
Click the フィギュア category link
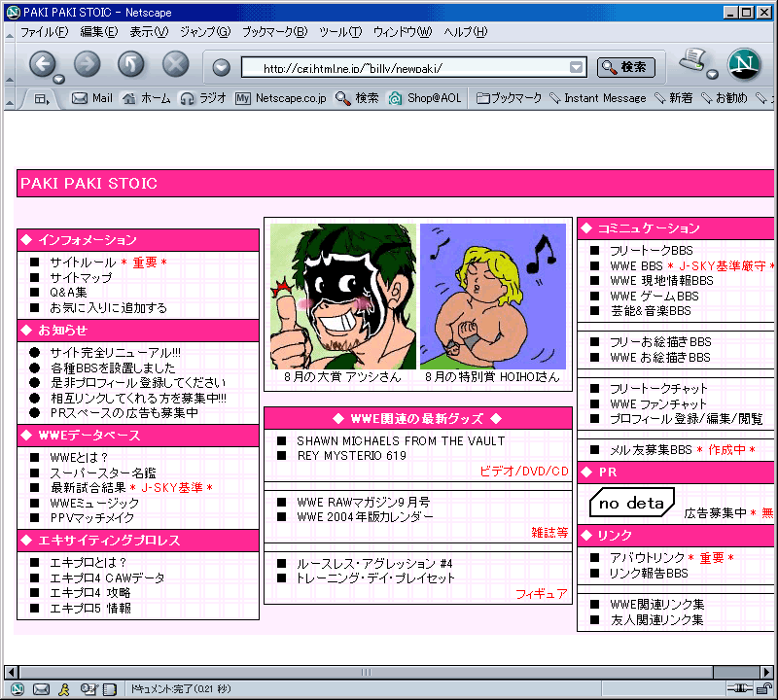(x=542, y=594)
